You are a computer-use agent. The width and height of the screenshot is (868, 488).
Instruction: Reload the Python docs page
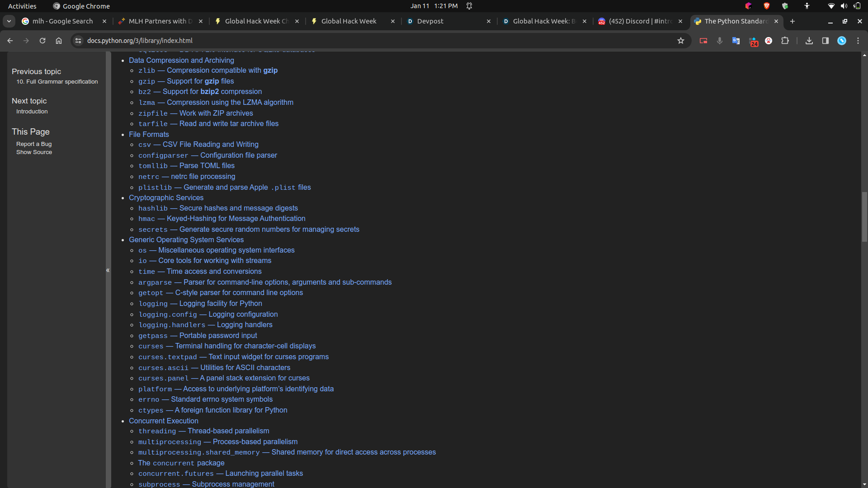coord(42,41)
